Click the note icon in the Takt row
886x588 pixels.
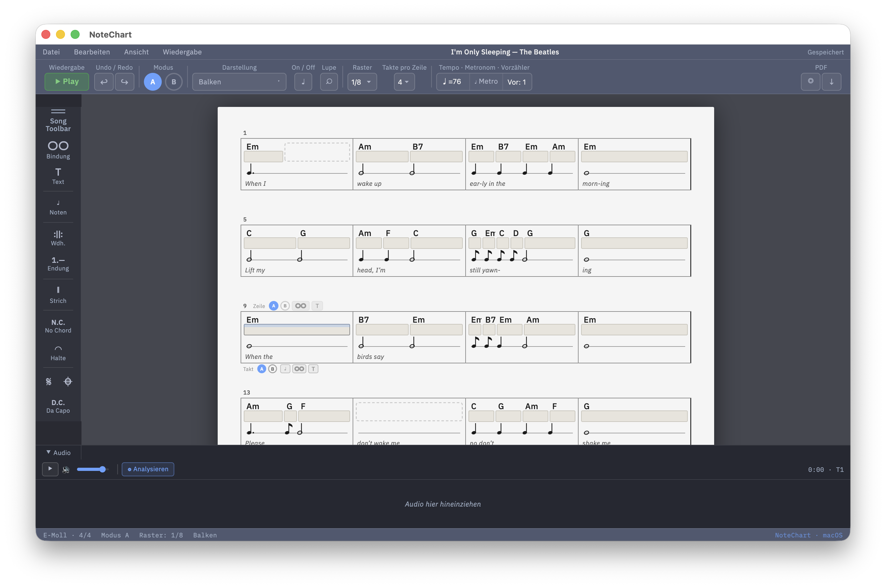pos(285,369)
